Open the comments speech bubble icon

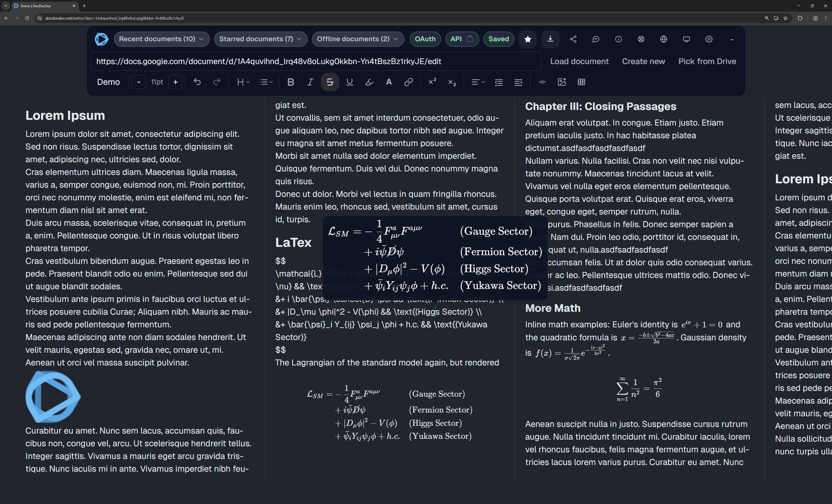coord(596,39)
